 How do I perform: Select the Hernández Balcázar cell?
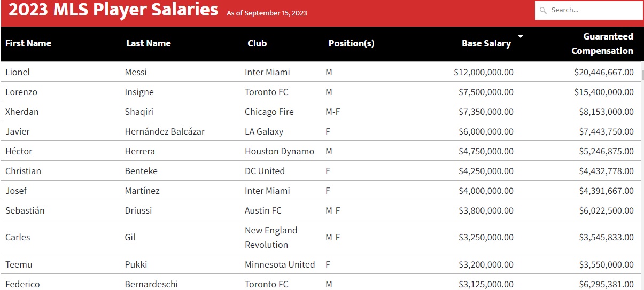(x=165, y=131)
